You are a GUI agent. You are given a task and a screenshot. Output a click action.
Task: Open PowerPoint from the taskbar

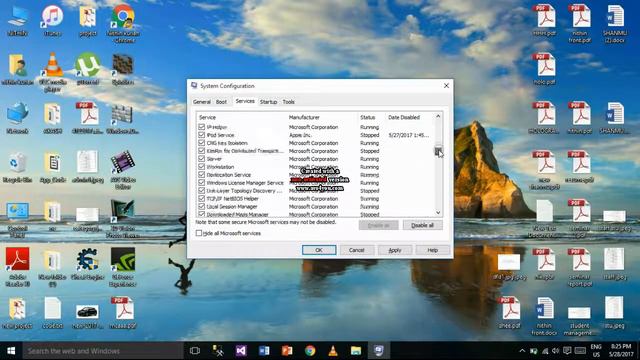pyautogui.click(x=287, y=351)
